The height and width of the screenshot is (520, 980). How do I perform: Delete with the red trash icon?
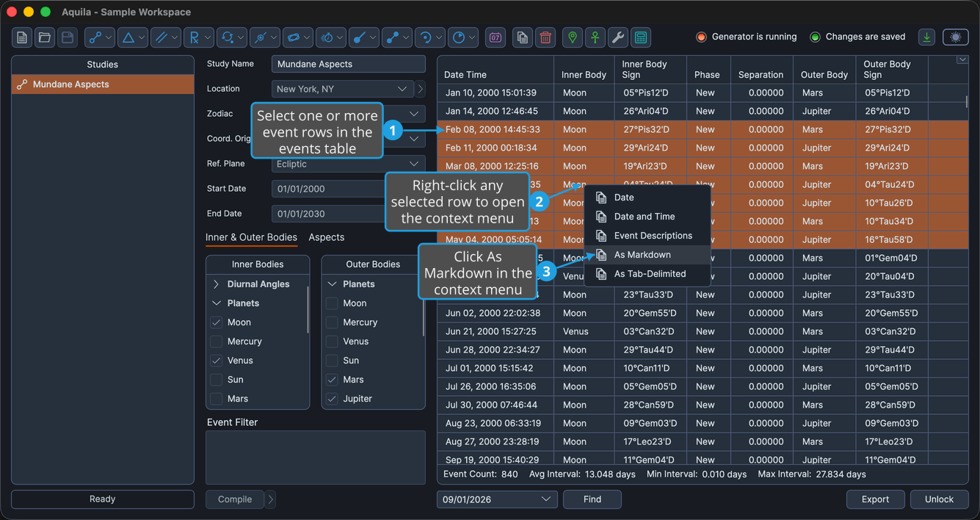(545, 37)
